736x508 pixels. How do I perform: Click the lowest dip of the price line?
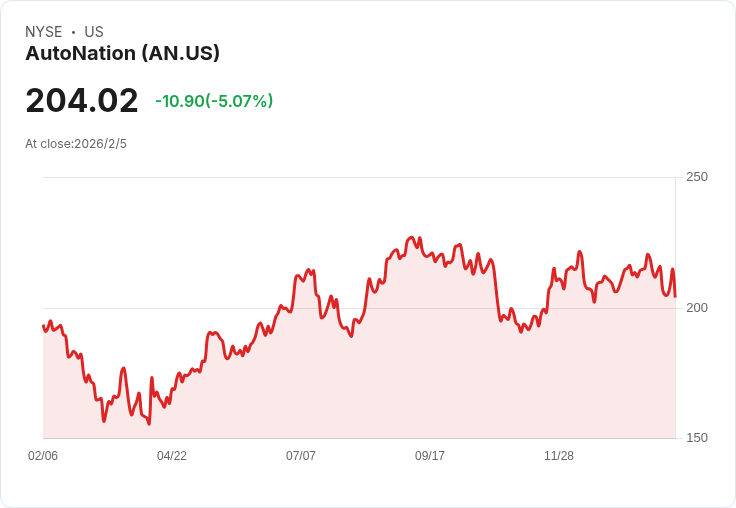point(149,424)
